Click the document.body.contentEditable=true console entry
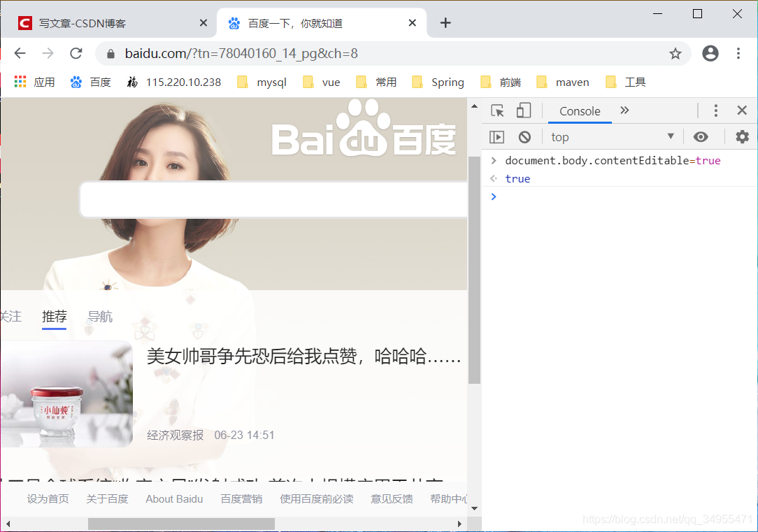Image resolution: width=758 pixels, height=532 pixels. tap(613, 160)
